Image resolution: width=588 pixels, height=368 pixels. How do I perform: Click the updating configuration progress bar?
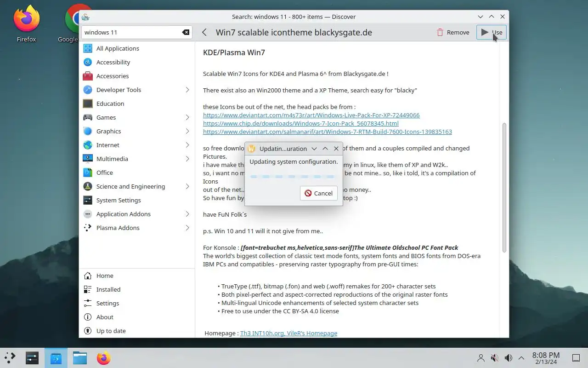pyautogui.click(x=293, y=177)
